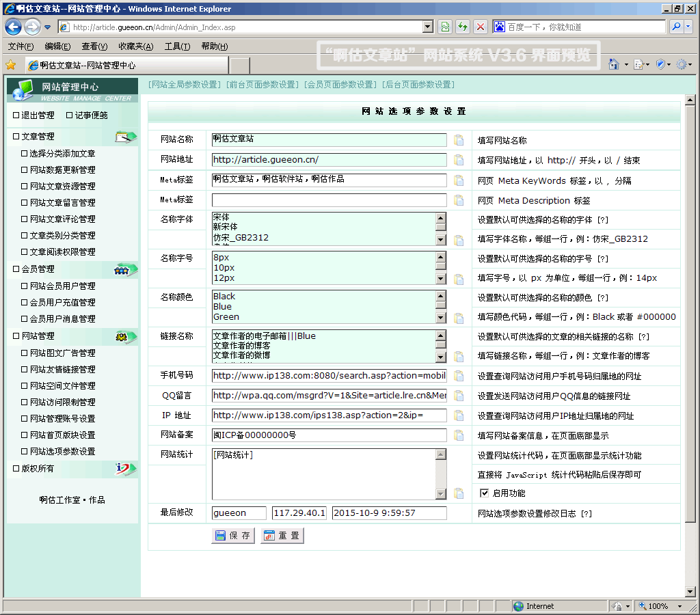Viewport: 700px width, 615px height.
Task: Click the 保存 button
Action: (233, 536)
